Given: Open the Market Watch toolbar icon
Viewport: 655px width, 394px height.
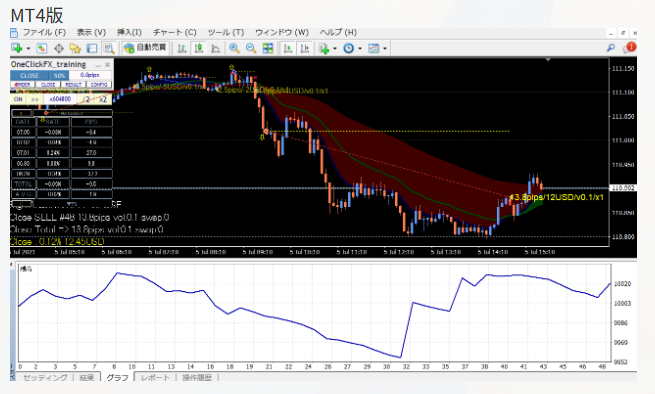Looking at the screenshot, I should [41, 48].
